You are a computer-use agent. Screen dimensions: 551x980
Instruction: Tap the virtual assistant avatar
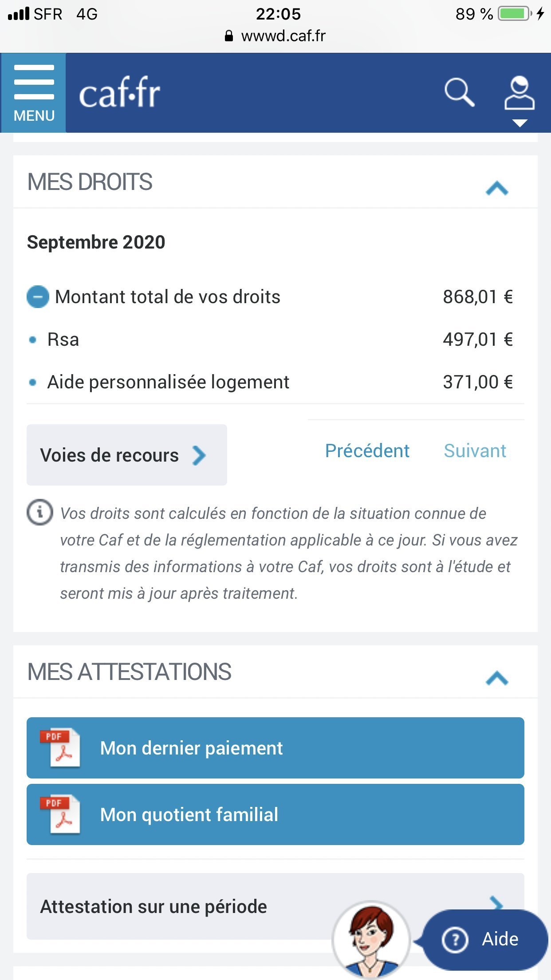(371, 939)
